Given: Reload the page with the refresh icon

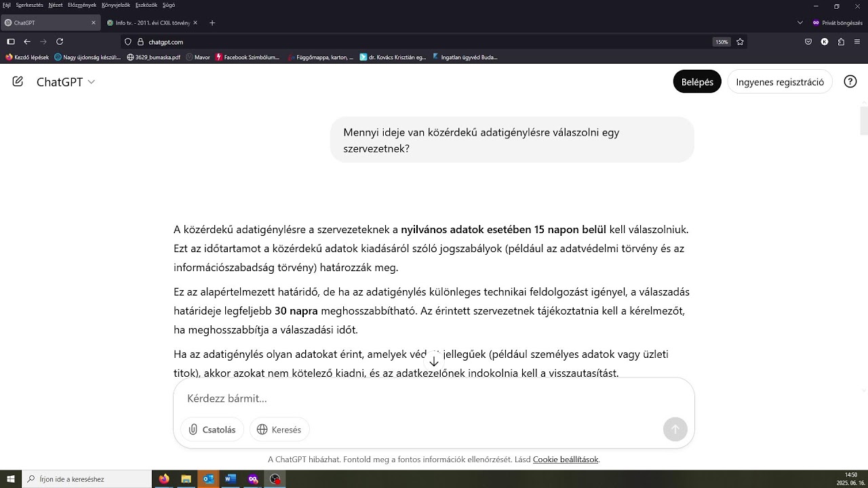Looking at the screenshot, I should pos(60,41).
